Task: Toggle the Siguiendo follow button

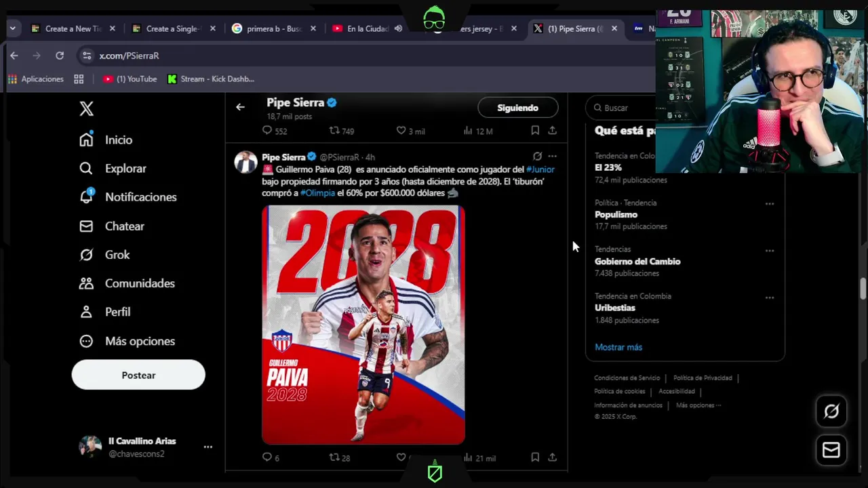Action: [x=517, y=108]
